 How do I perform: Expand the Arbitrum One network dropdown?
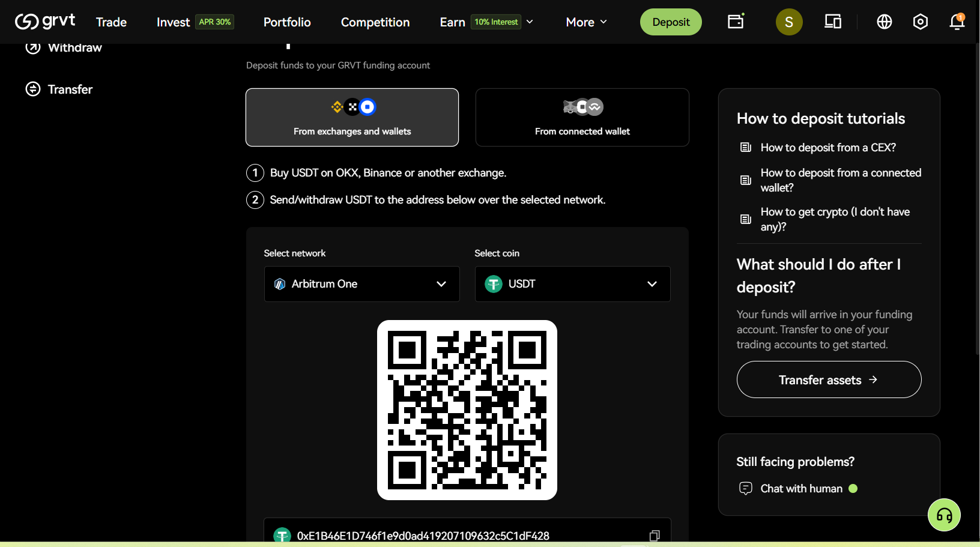click(x=361, y=284)
